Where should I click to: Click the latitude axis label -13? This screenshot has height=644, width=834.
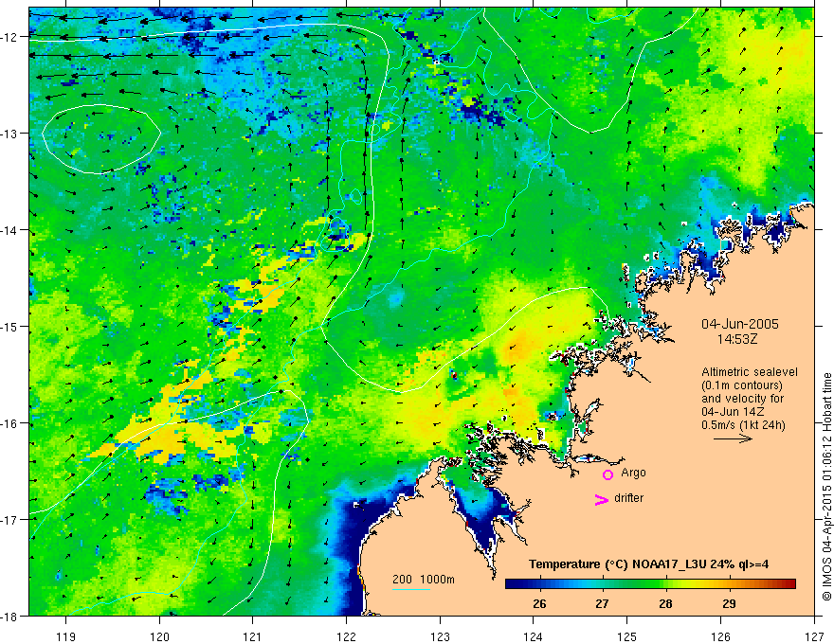point(10,134)
